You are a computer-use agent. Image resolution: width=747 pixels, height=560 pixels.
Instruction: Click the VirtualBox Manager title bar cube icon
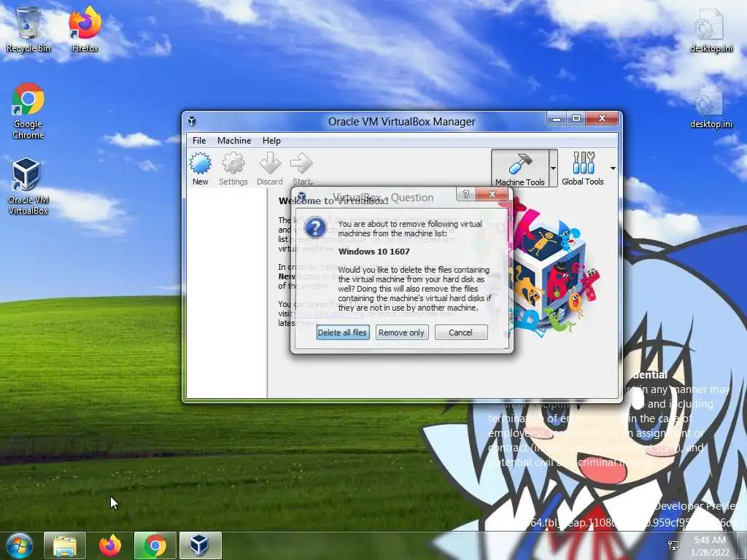tap(192, 122)
